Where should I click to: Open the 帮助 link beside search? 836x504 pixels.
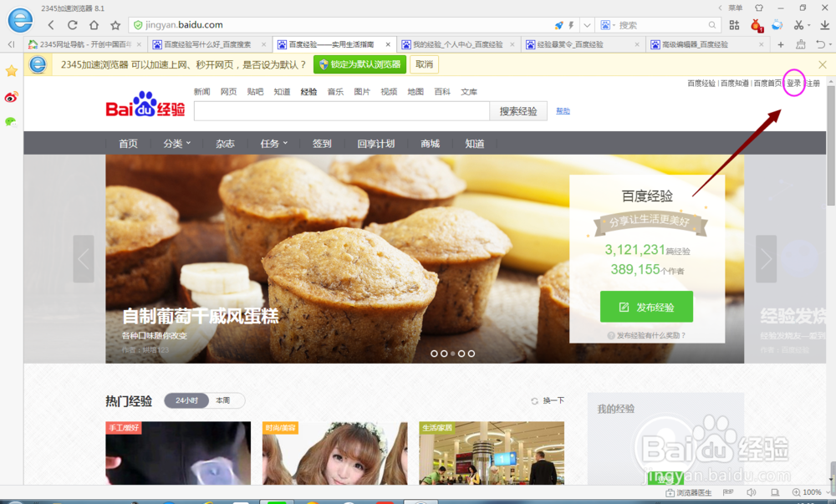563,111
